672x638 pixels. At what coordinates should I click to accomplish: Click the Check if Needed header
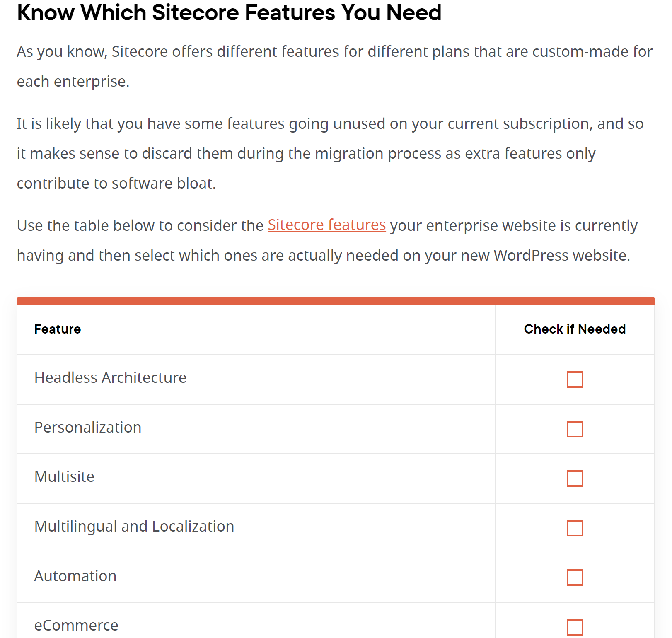[574, 329]
